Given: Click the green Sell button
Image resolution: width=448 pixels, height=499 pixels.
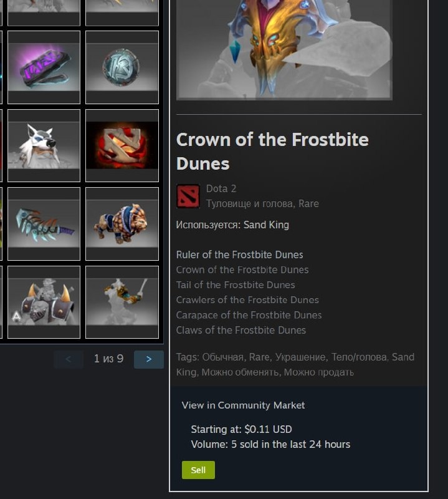Looking at the screenshot, I should click(198, 470).
